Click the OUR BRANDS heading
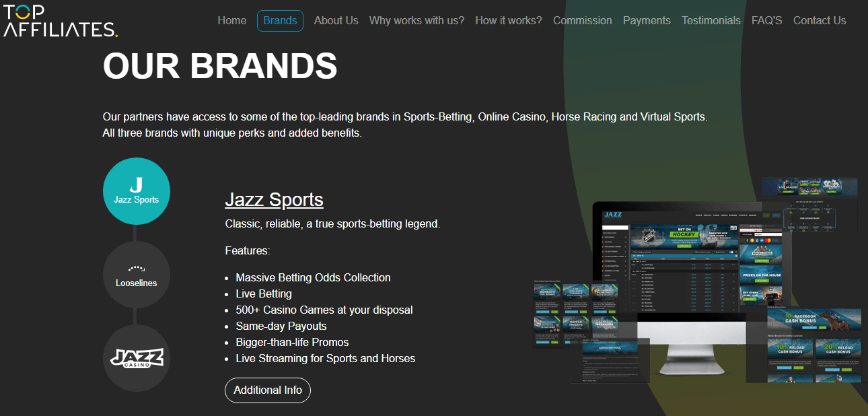Screen dimensions: 868x416 220,66
